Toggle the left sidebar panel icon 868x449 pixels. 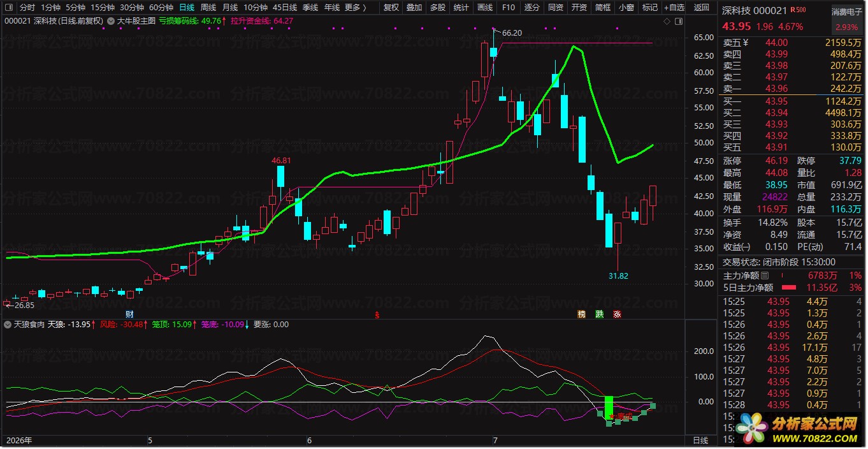(x=8, y=8)
